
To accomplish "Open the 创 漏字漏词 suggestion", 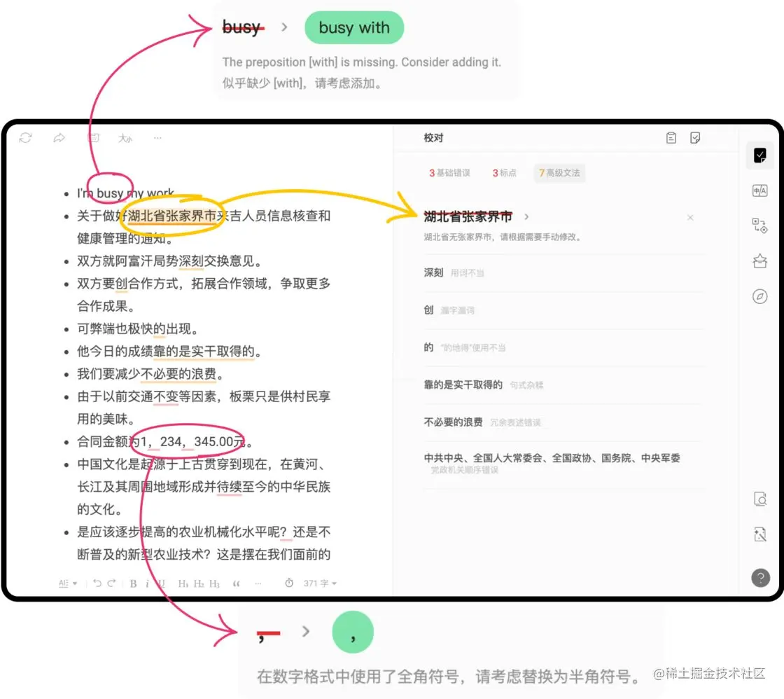I will (x=564, y=310).
